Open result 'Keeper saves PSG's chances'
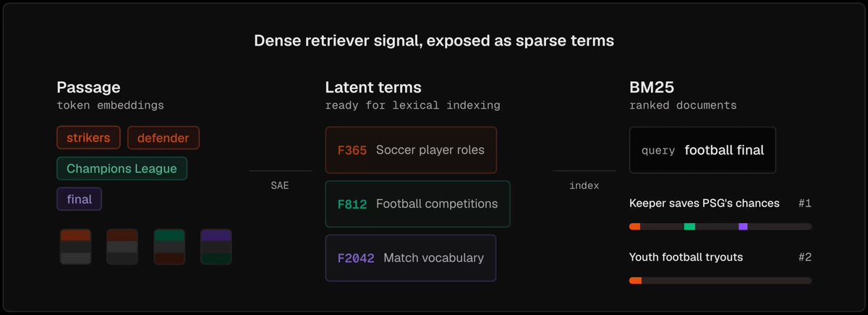The height and width of the screenshot is (315, 868). pyautogui.click(x=705, y=203)
